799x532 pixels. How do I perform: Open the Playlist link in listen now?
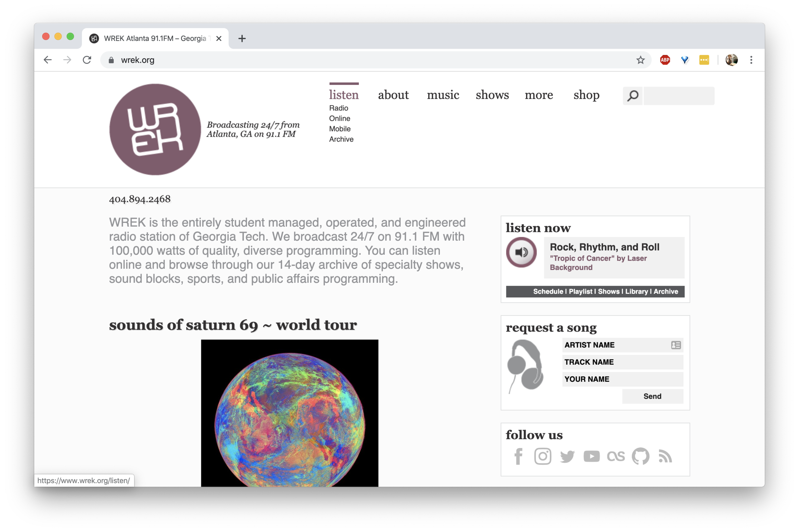point(580,292)
